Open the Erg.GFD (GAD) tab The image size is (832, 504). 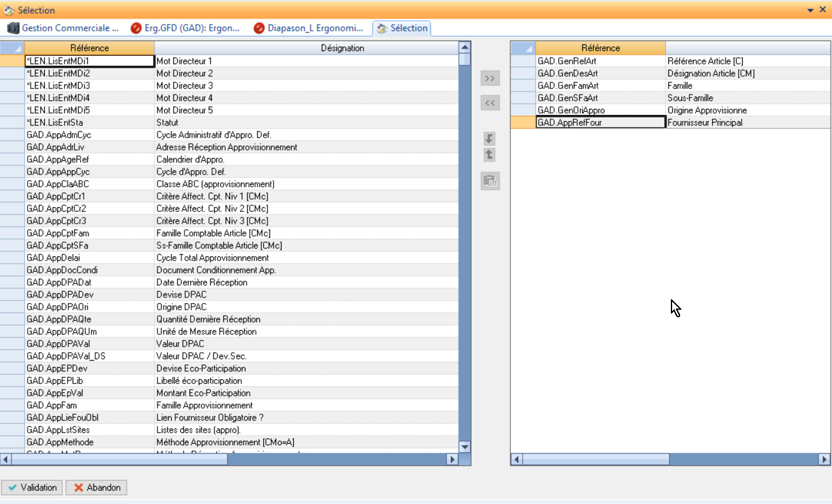click(x=186, y=28)
